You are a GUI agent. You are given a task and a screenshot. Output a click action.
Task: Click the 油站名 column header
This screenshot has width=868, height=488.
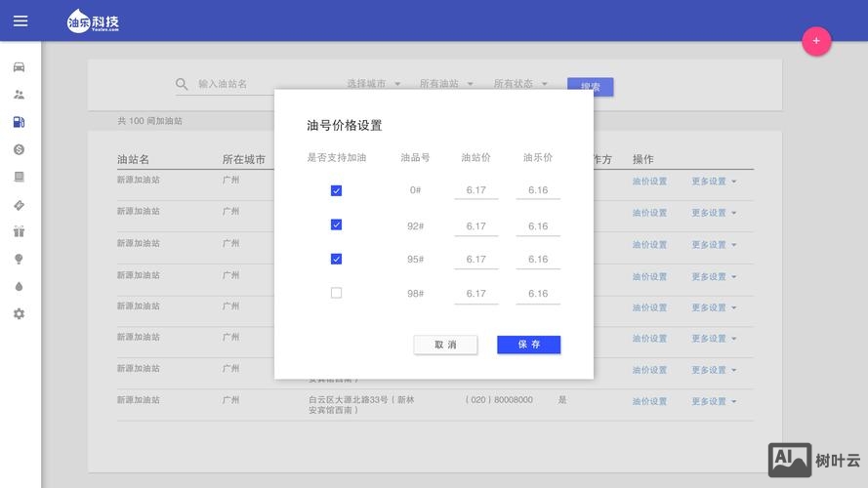(133, 159)
